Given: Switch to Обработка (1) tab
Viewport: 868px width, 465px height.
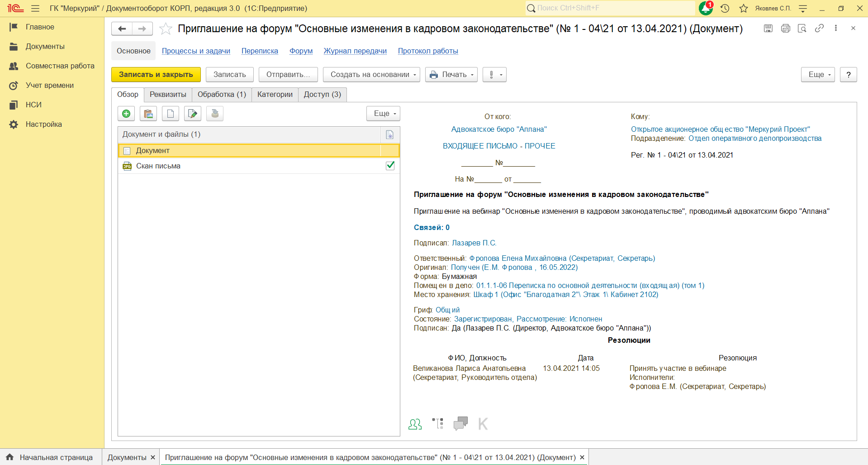Looking at the screenshot, I should [x=222, y=95].
